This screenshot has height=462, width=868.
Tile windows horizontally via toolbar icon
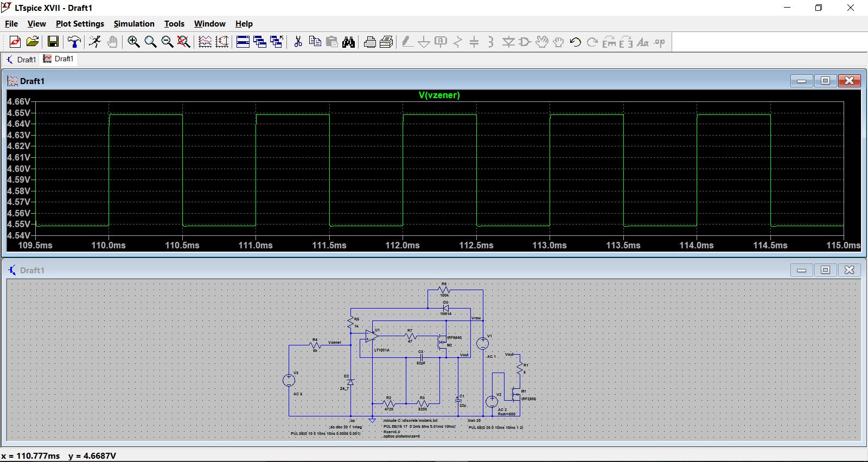click(x=243, y=42)
